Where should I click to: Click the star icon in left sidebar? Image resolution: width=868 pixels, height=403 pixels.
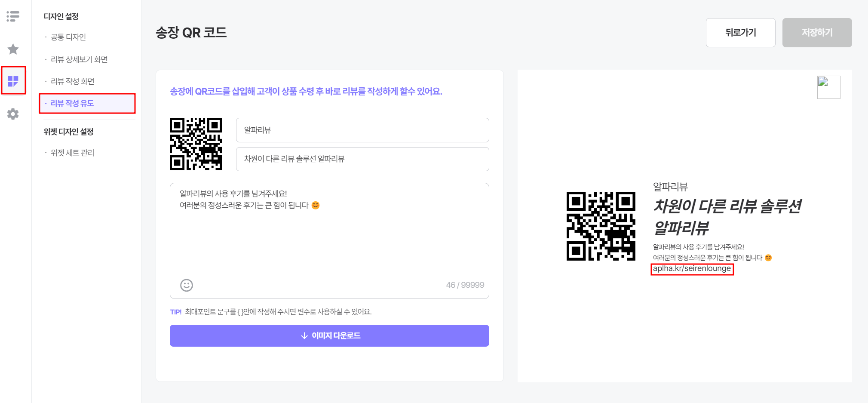click(13, 49)
